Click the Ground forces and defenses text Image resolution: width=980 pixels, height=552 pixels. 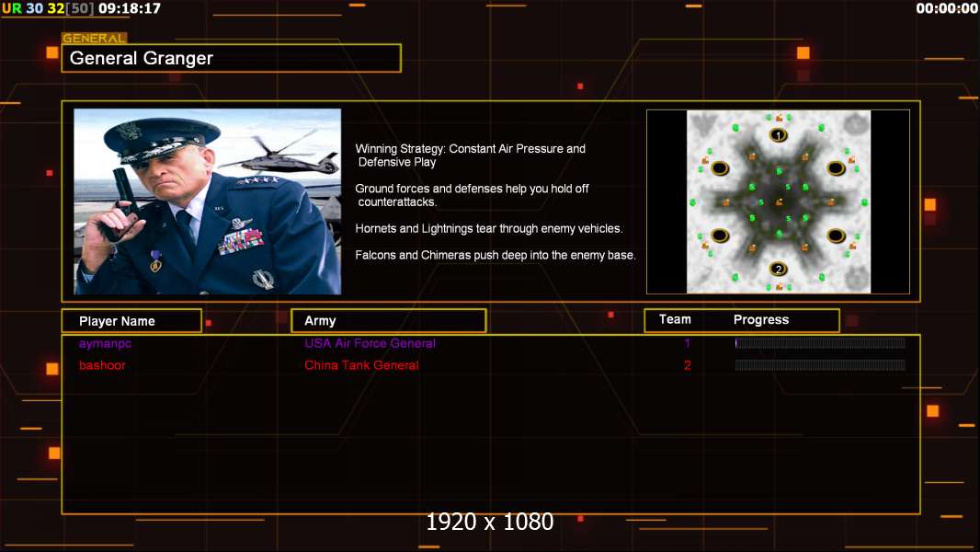[x=472, y=195]
